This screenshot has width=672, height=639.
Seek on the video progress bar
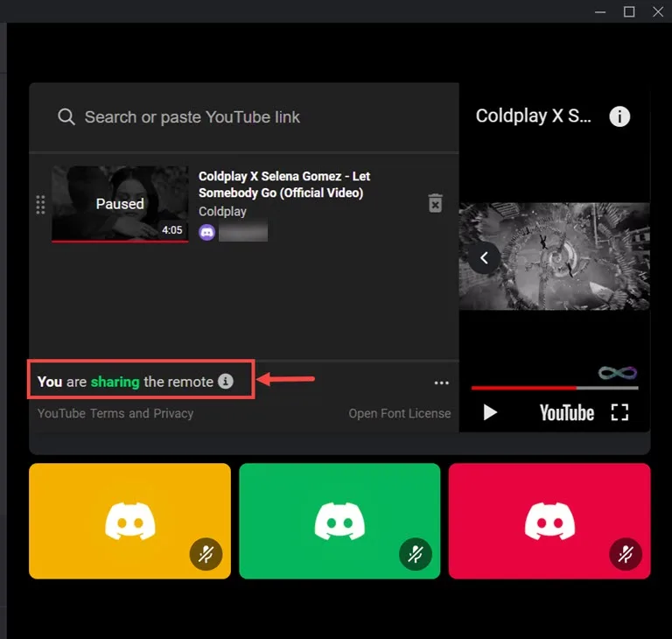(555, 388)
